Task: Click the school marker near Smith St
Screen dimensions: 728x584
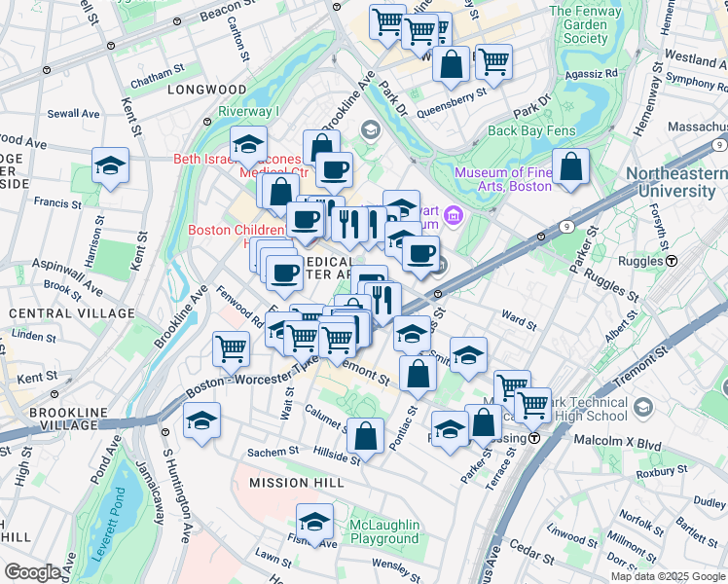Action: (x=468, y=359)
